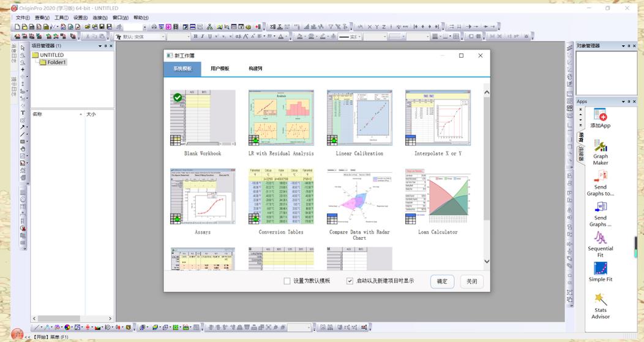Toggle Italic text formatting
Image resolution: width=644 pixels, height=342 pixels.
[203, 36]
